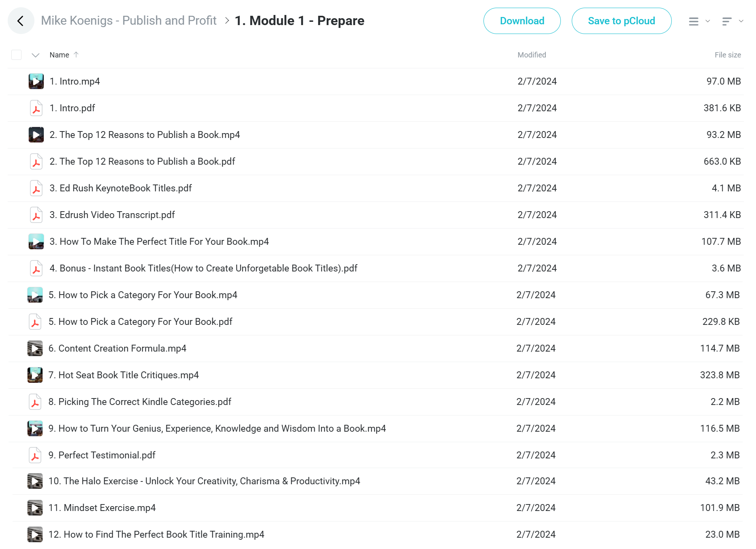Open the sort options menu
The image size is (756, 549).
point(733,21)
